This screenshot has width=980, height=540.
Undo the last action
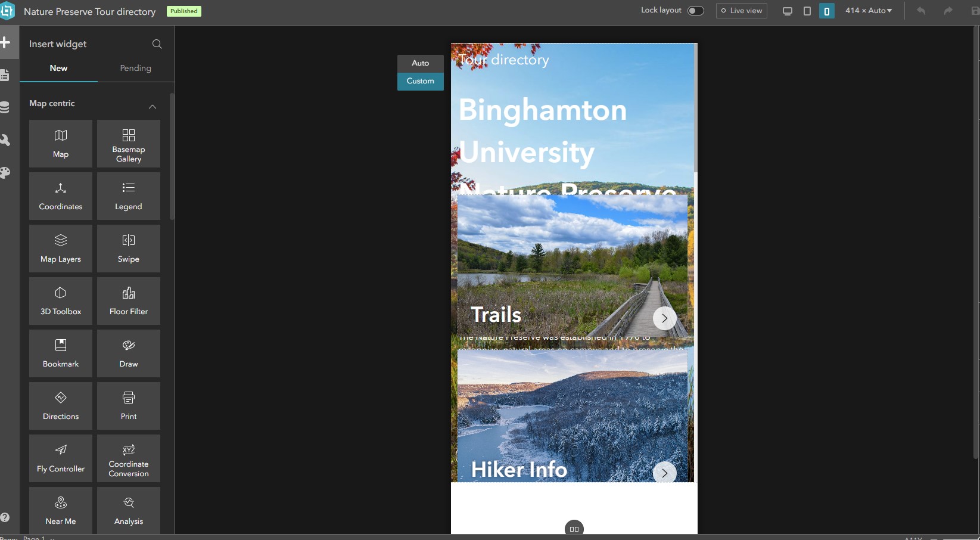click(921, 11)
